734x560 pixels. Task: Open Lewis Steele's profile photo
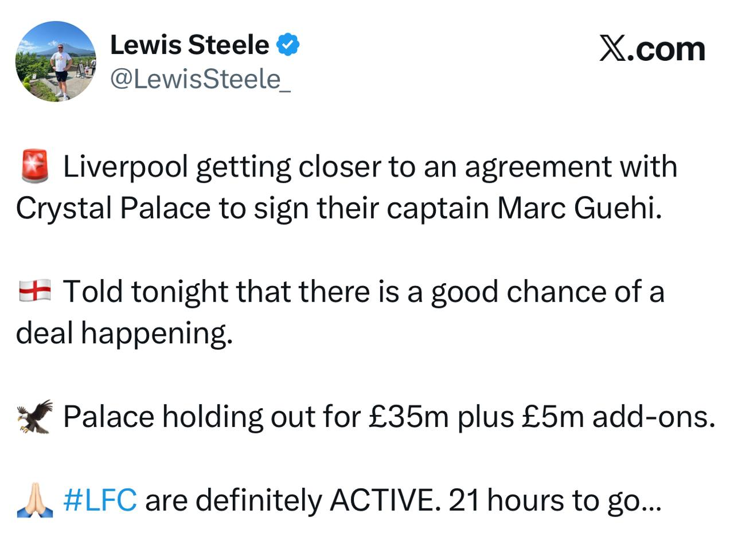click(56, 61)
